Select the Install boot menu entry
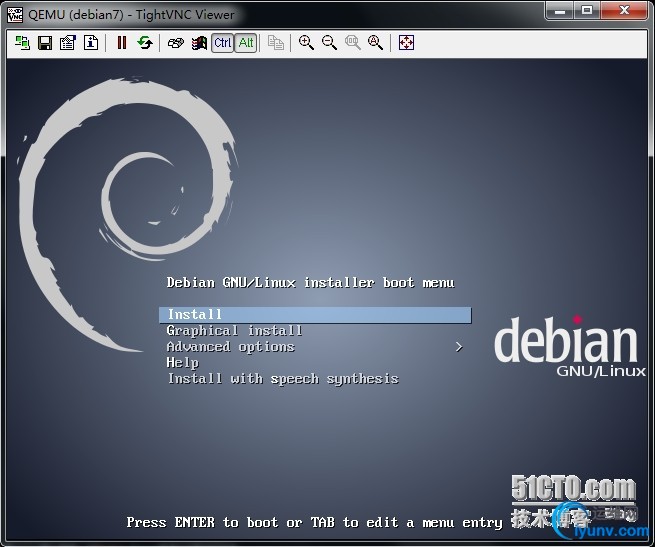Viewport: 655px width, 547px height. 315,315
